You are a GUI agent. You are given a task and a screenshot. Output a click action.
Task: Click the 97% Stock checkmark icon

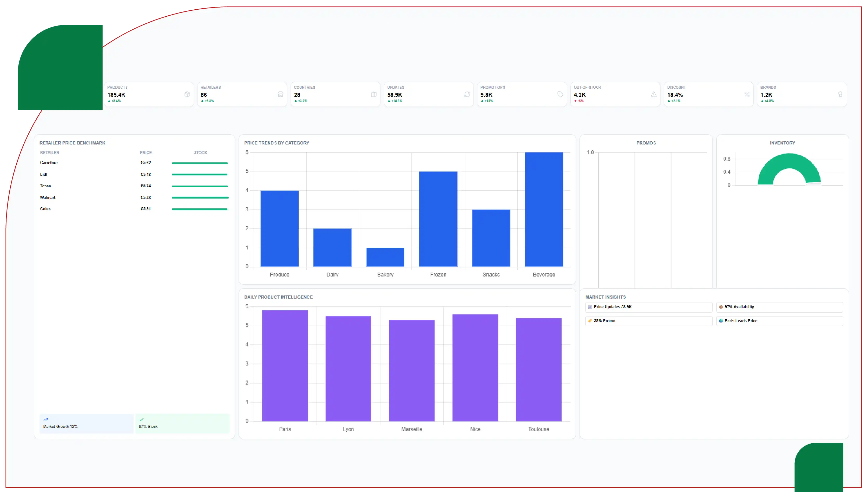click(141, 420)
